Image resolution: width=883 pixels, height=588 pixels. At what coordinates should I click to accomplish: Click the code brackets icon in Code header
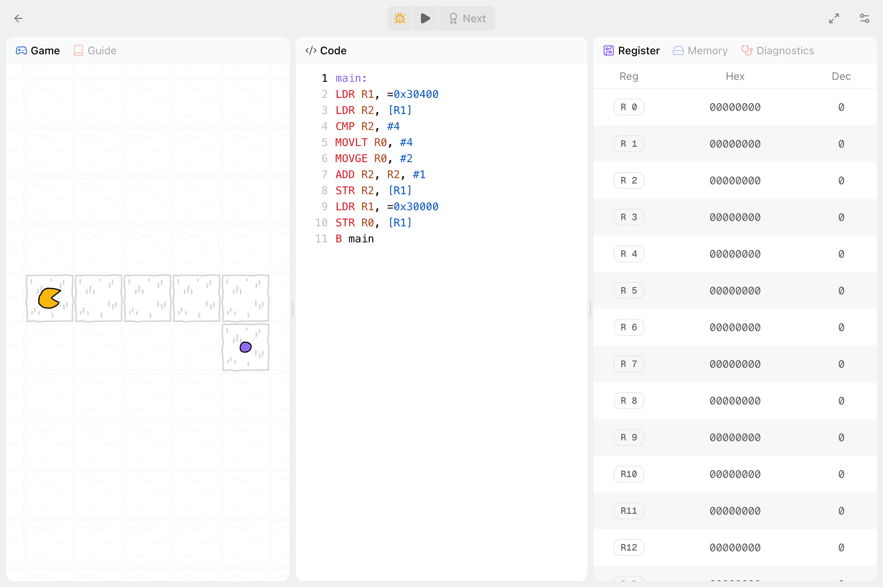click(310, 50)
